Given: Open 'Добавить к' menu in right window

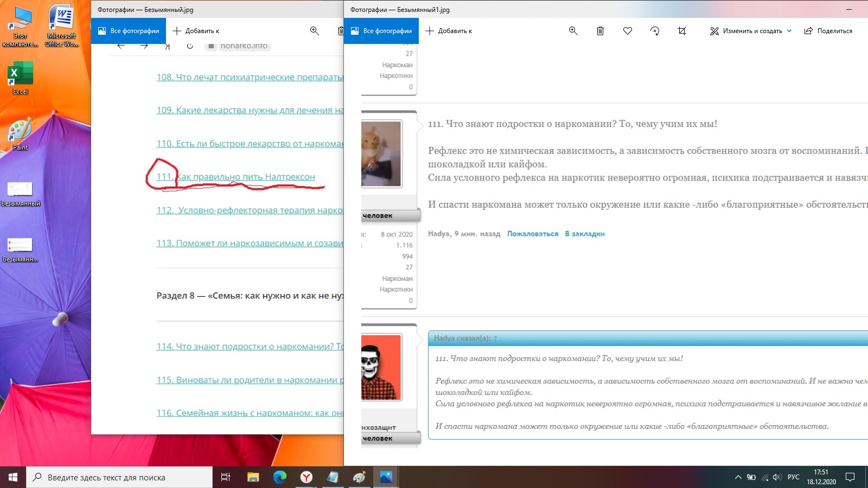Looking at the screenshot, I should pyautogui.click(x=449, y=31).
